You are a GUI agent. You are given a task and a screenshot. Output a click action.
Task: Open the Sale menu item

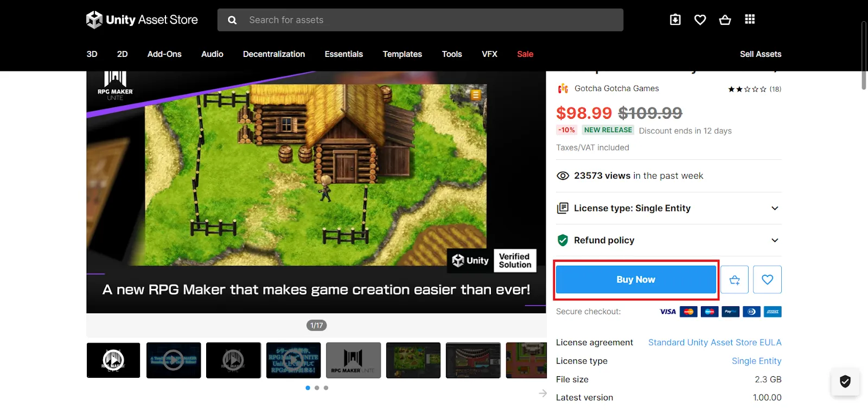[x=525, y=54]
